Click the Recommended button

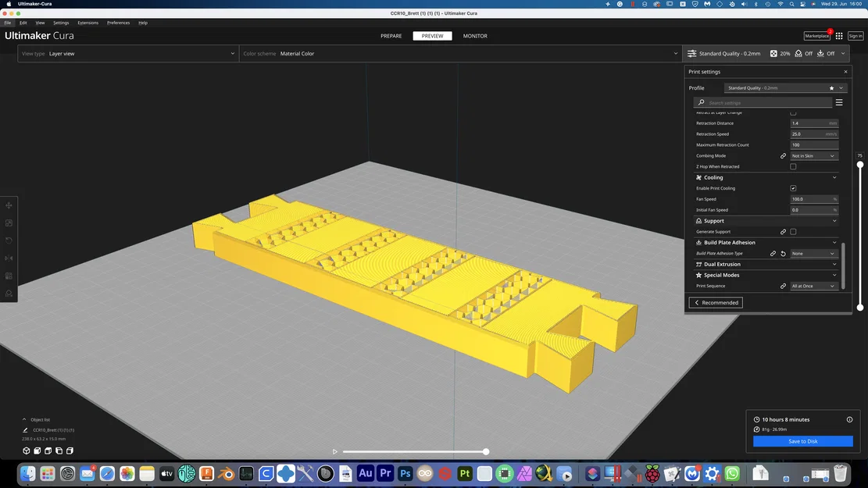[716, 303]
